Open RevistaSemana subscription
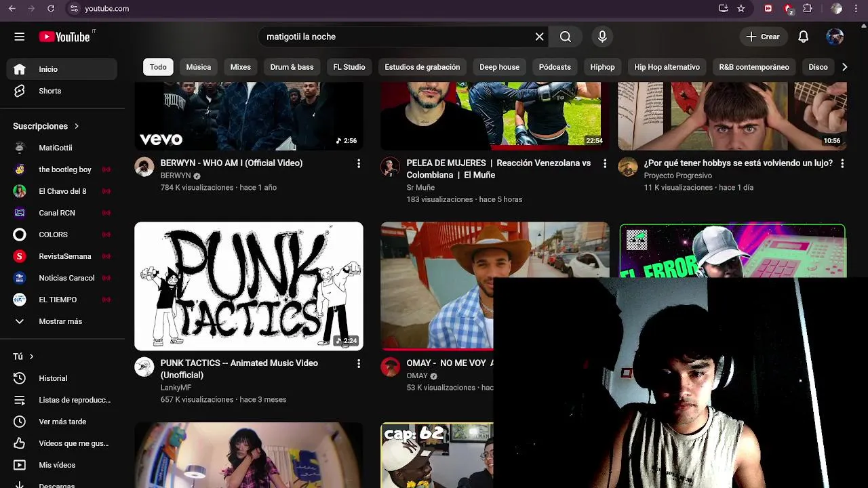This screenshot has width=868, height=488. (62, 256)
